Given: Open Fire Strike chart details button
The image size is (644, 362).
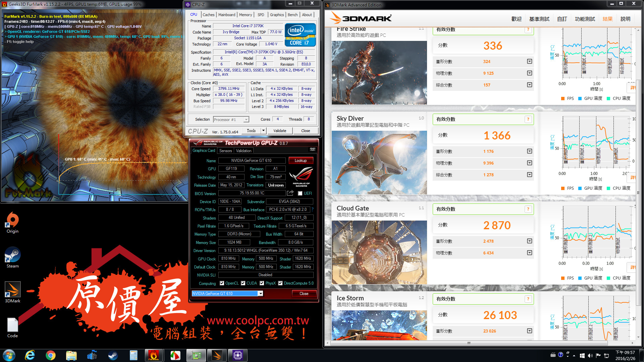Looking at the screenshot, I should (x=632, y=88).
